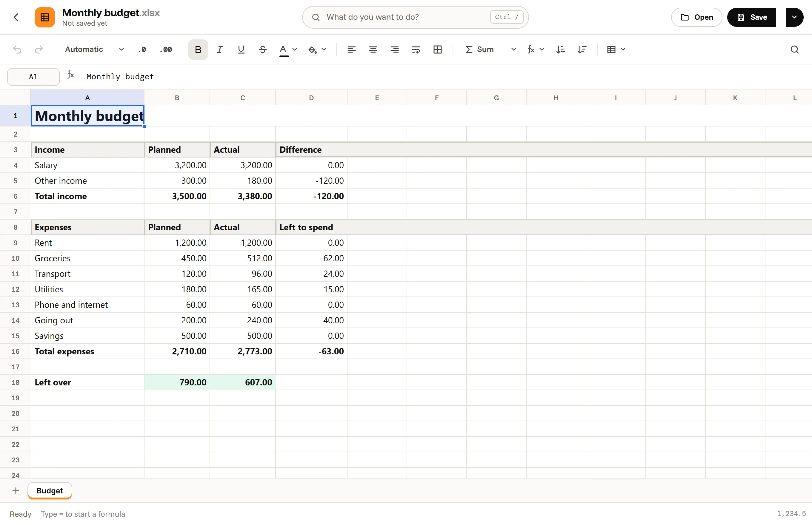
Task: Expand the save options arrow
Action: 794,17
